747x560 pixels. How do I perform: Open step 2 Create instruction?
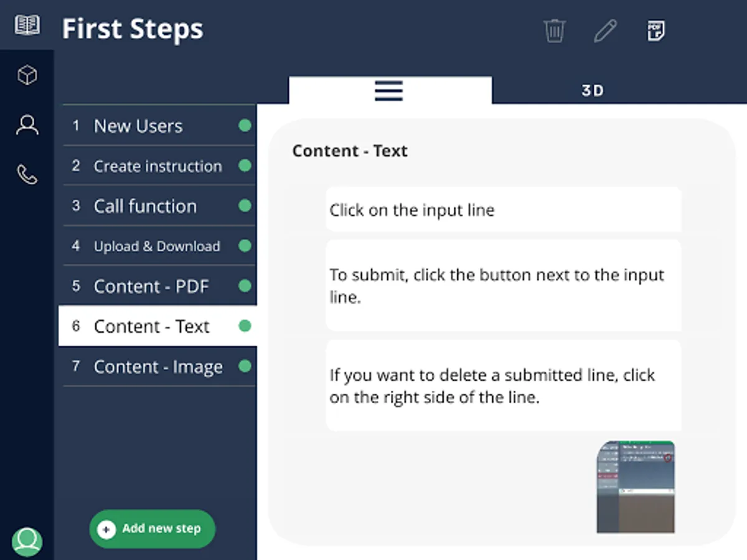coord(157,166)
